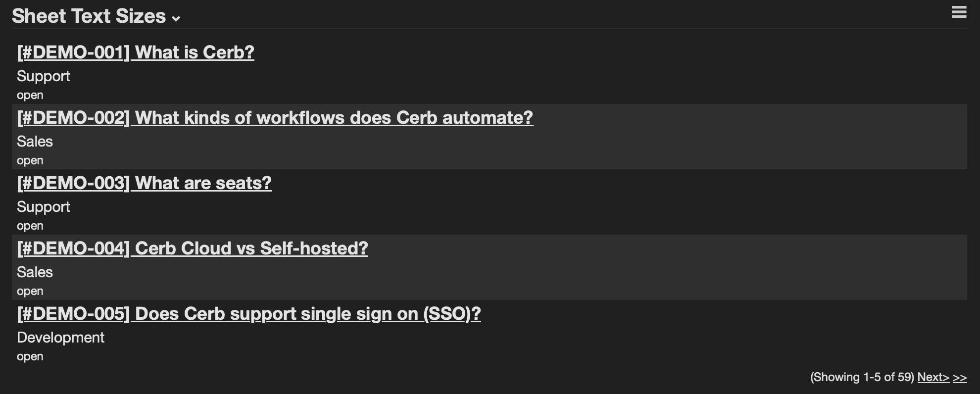
Task: Click the open status under DEMO-001
Action: 30,96
